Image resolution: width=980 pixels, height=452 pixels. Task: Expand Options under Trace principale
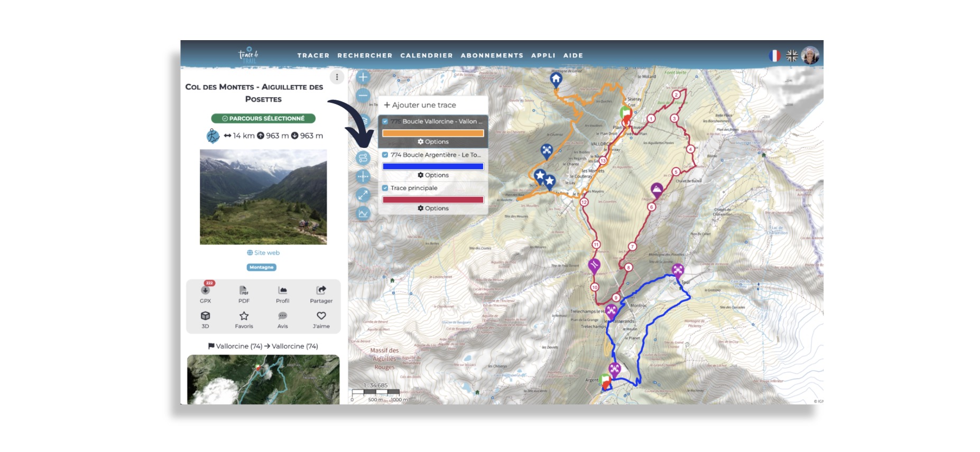click(x=433, y=208)
